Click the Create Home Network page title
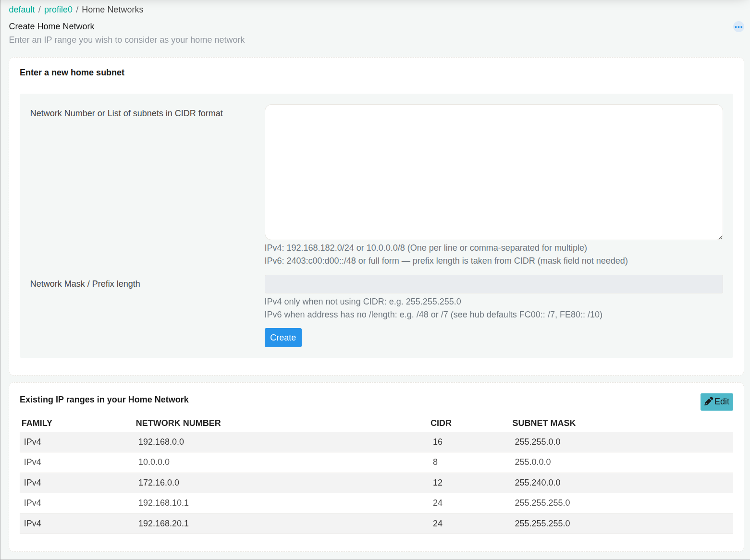This screenshot has width=750, height=560. 51,26
